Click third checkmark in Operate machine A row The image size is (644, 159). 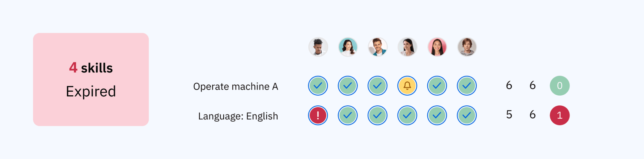pos(377,86)
